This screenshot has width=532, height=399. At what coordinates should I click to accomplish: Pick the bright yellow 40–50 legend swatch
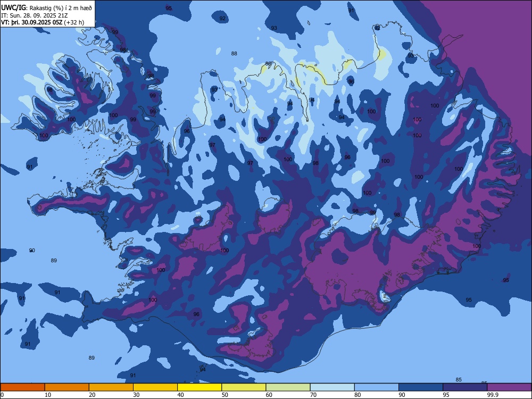pyautogui.click(x=199, y=387)
